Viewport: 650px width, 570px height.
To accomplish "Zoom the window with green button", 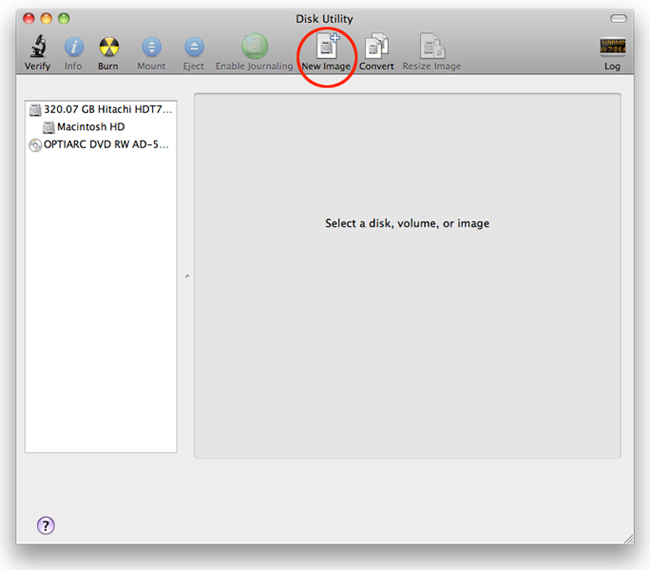I will 64,18.
